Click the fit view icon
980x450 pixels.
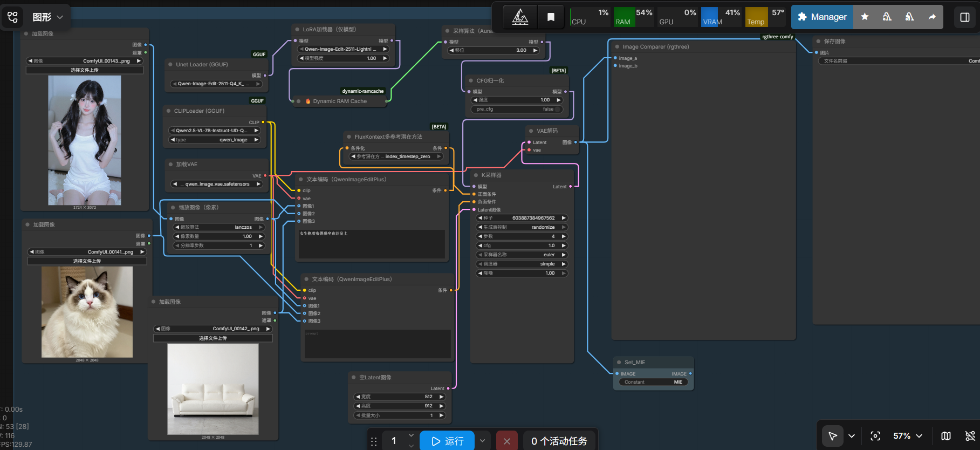pos(875,436)
